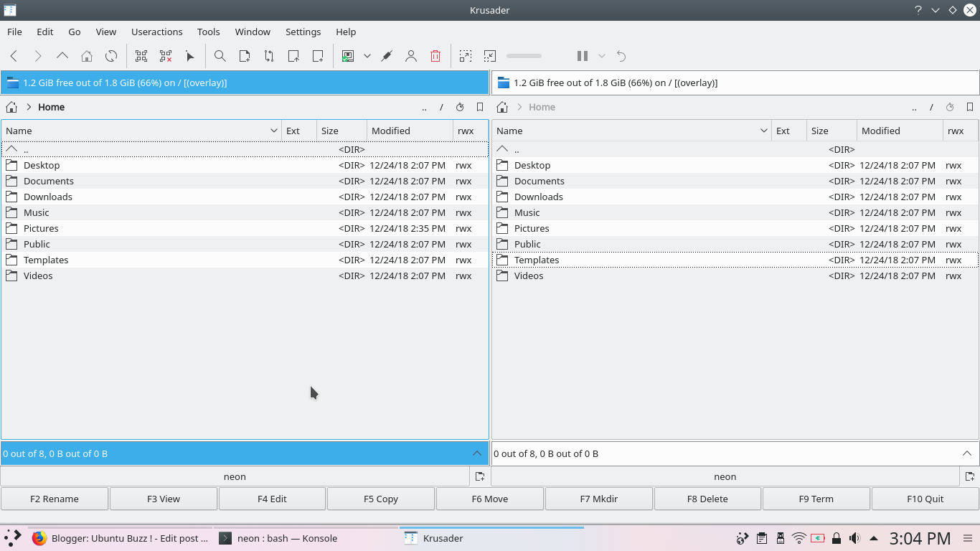Click the Home icon in the toolbar

(86, 55)
